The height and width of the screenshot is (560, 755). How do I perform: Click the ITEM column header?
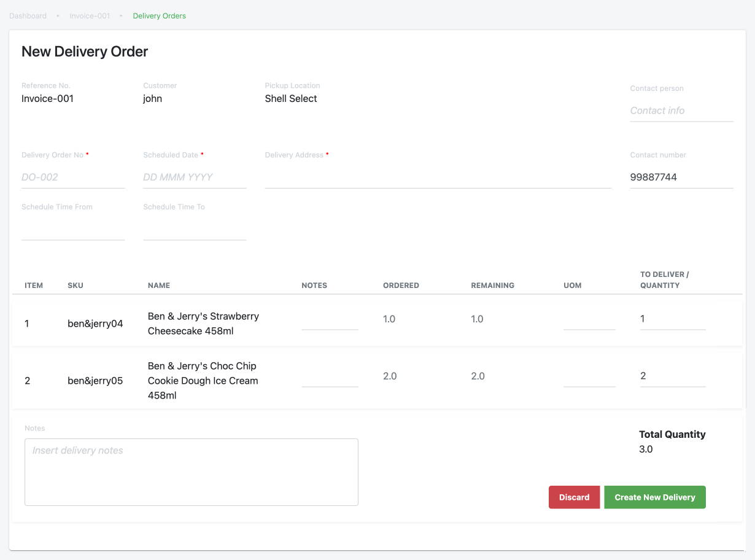(x=34, y=286)
